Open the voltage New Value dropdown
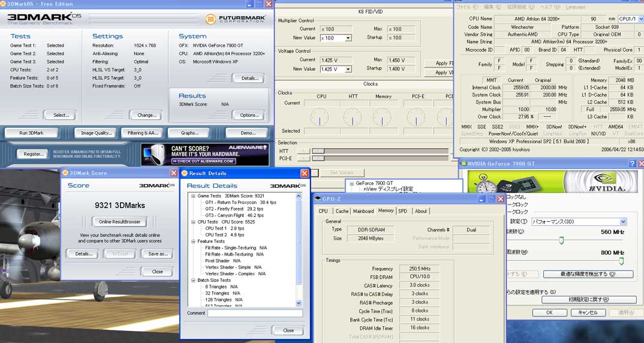Screen dimensions: 644x343 [348, 70]
